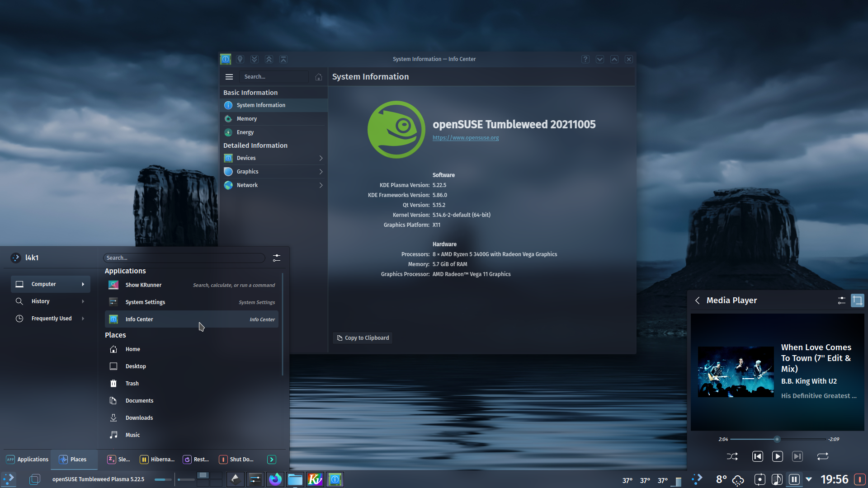
Task: Open Media Player settings sliders icon
Action: tap(841, 300)
